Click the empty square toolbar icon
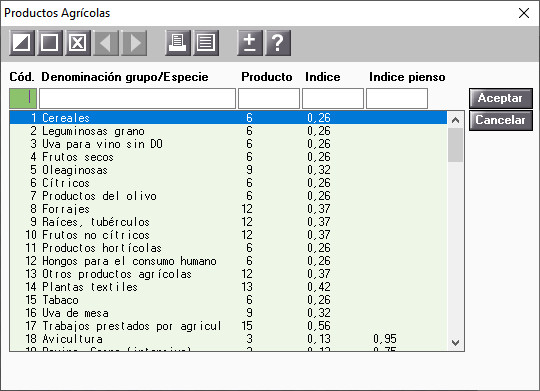This screenshot has height=391, width=540. (50, 43)
